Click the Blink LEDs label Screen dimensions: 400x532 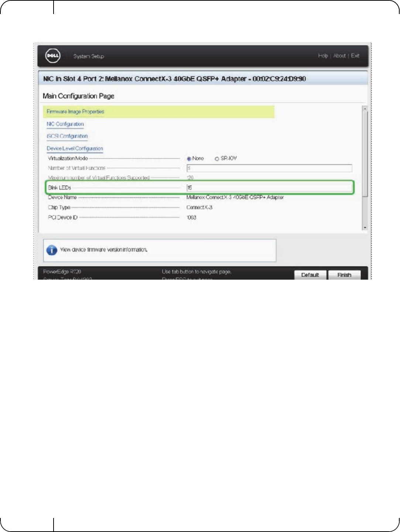click(59, 188)
